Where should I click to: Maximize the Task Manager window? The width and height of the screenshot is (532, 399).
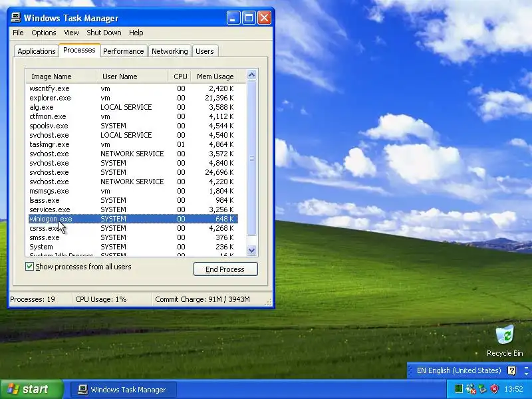tap(249, 18)
